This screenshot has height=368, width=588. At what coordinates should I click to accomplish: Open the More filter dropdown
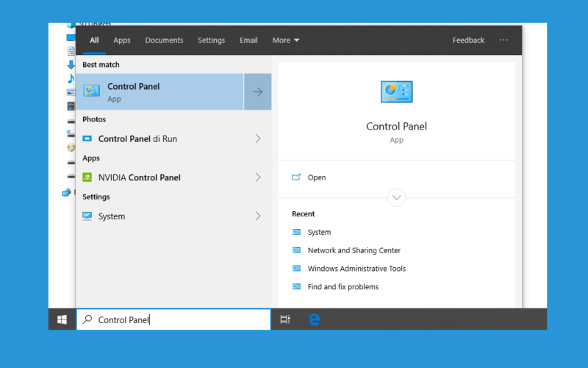tap(286, 40)
